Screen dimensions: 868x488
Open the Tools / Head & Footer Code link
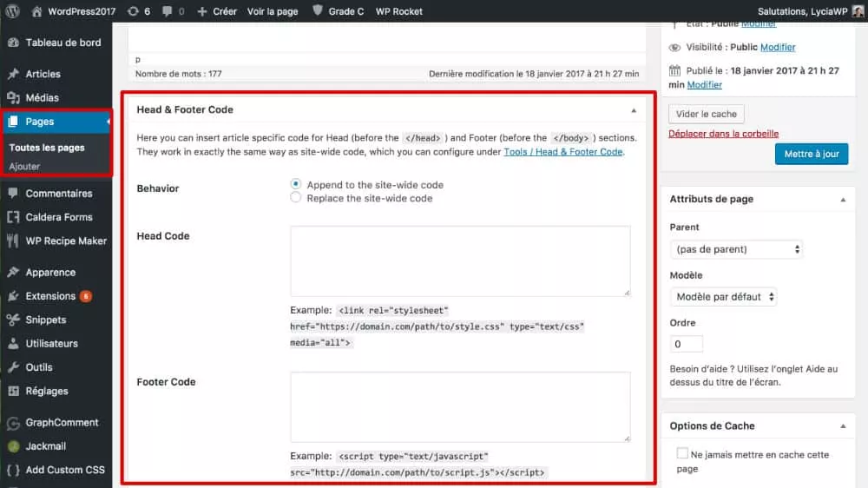[563, 152]
